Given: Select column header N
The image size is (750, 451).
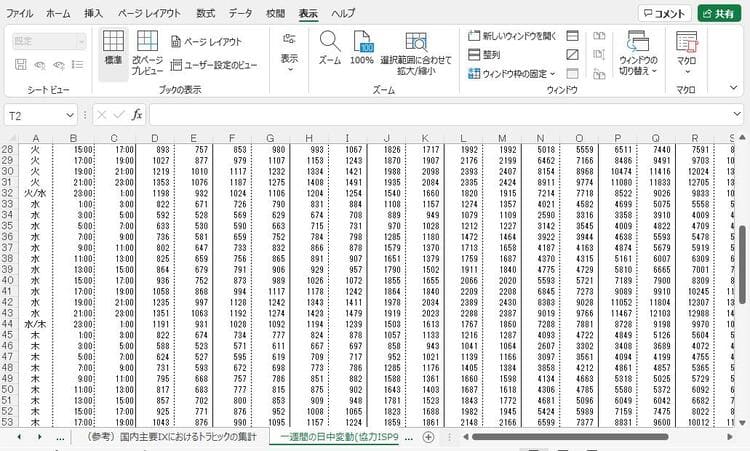Looking at the screenshot, I should tap(540, 138).
